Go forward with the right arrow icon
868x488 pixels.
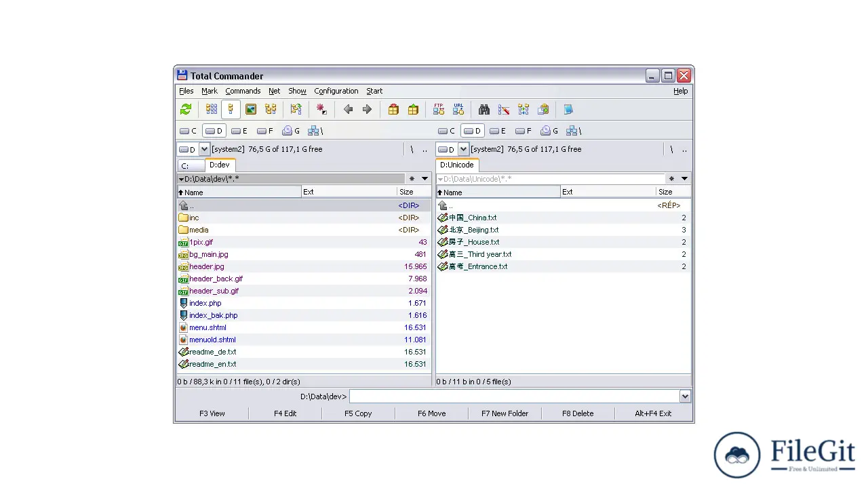click(x=367, y=109)
